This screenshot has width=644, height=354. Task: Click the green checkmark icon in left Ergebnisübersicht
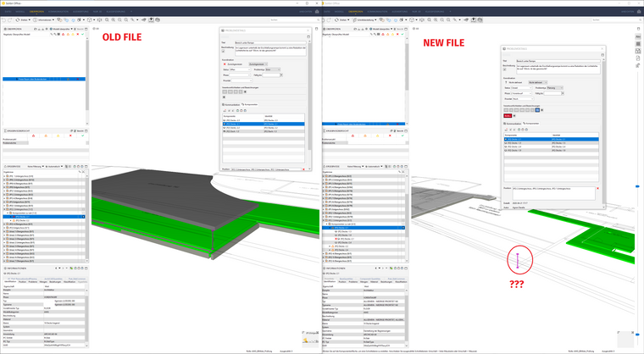[x=82, y=136]
